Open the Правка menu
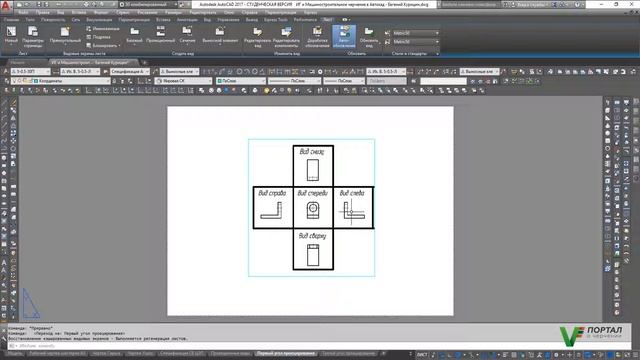 point(42,13)
